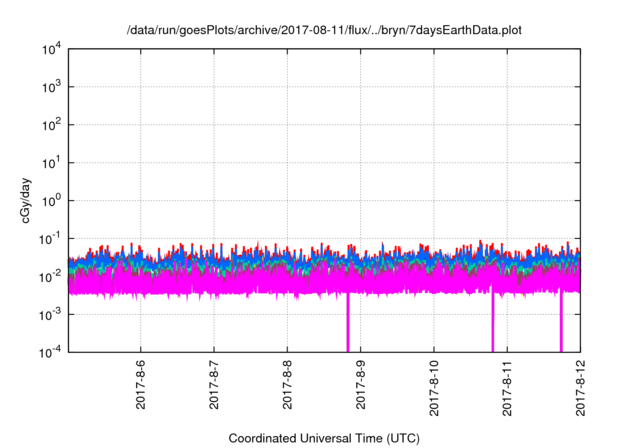Click the 2017-8-12 date tick label
This screenshot has height=448, width=640.
(580, 388)
